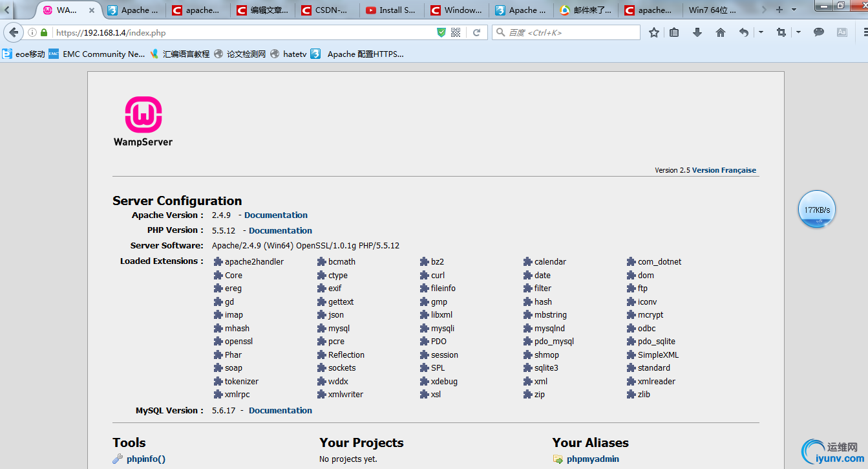Image resolution: width=868 pixels, height=469 pixels.
Task: Click the pink WampServer logo
Action: (143, 115)
